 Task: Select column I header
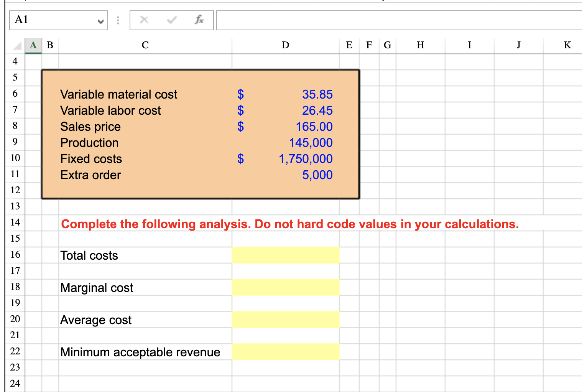pos(469,45)
